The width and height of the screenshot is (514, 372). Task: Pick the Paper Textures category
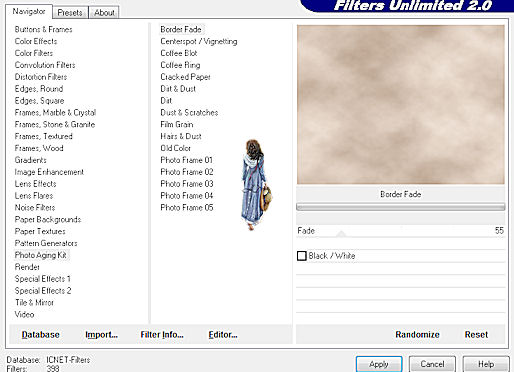click(x=40, y=231)
